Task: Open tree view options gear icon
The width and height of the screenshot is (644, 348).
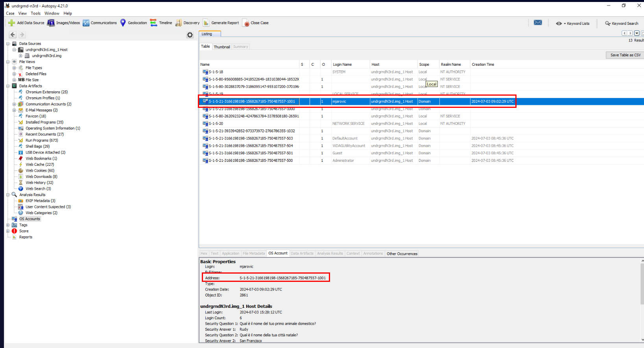Action: point(190,35)
